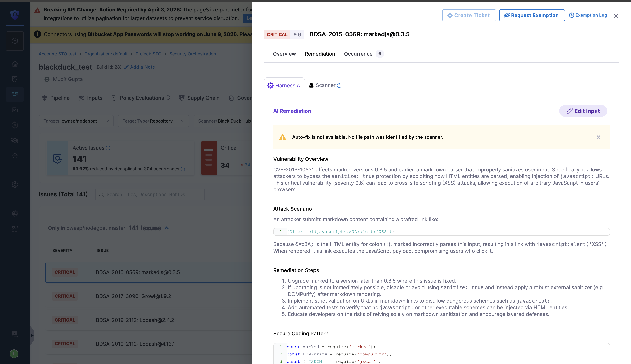Image resolution: width=631 pixels, height=364 pixels.
Task: Click info icon next to Policy Evaluations
Action: click(168, 98)
